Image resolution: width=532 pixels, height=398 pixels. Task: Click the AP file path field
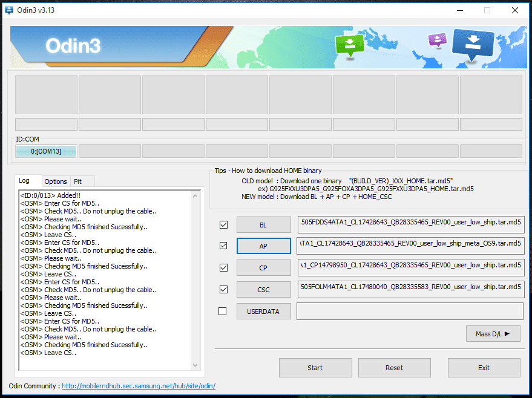tap(410, 246)
